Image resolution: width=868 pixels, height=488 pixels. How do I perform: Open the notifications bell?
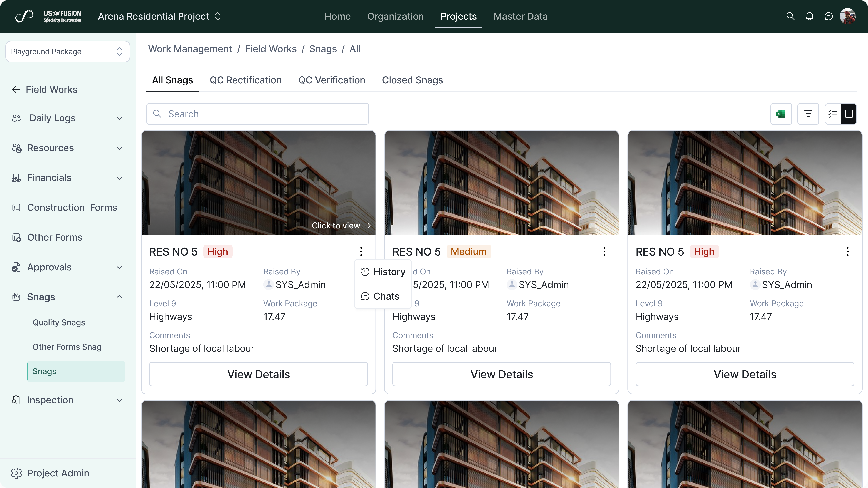tap(809, 16)
